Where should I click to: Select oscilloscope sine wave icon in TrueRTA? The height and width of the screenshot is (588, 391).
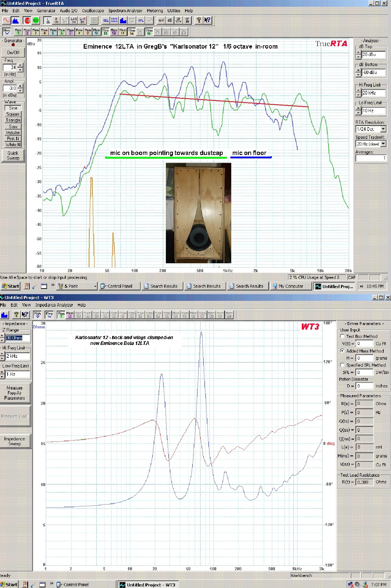click(6, 20)
